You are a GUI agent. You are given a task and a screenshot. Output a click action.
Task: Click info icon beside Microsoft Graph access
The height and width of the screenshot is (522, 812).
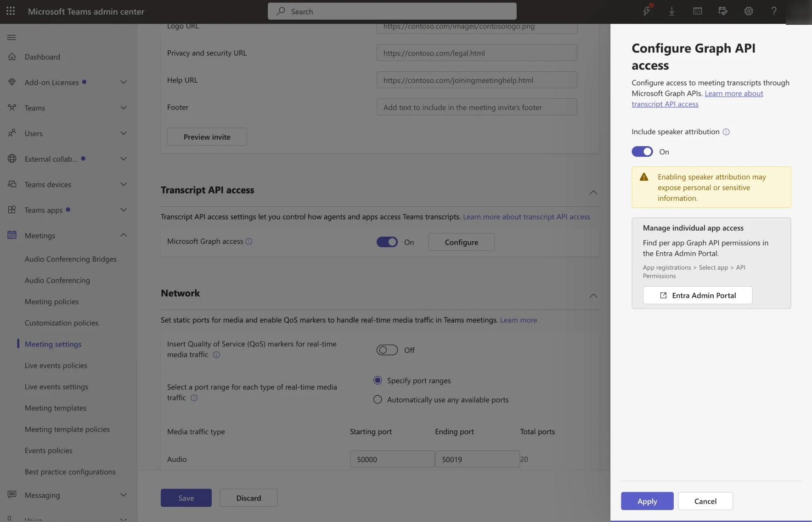click(x=249, y=241)
